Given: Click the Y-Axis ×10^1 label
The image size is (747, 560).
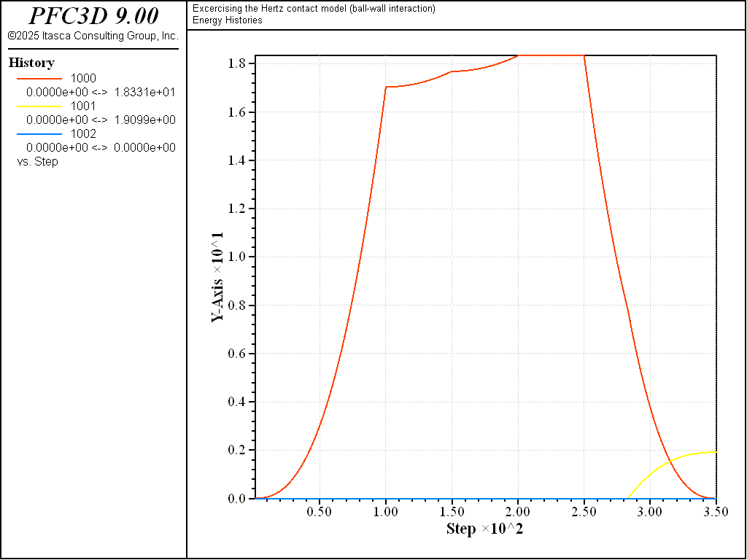Looking at the screenshot, I should point(218,278).
